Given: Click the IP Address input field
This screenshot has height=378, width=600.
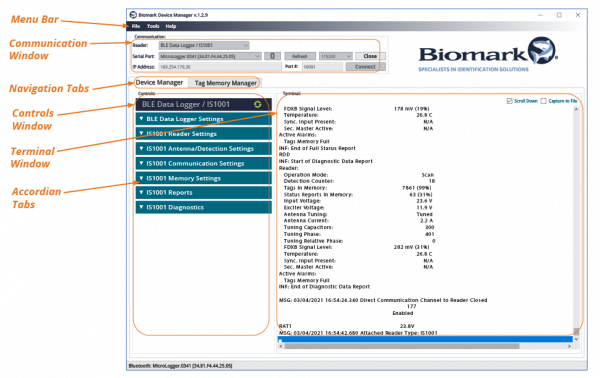Looking at the screenshot, I should (220, 67).
